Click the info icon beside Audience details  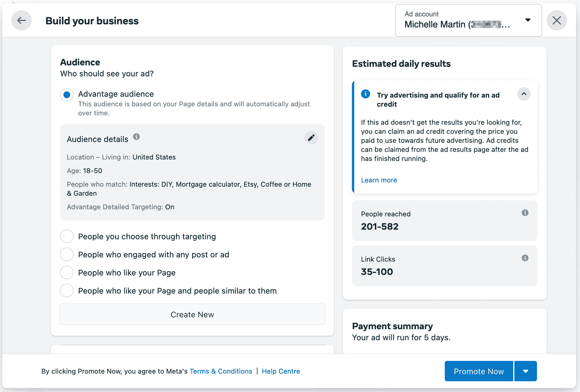pyautogui.click(x=137, y=137)
